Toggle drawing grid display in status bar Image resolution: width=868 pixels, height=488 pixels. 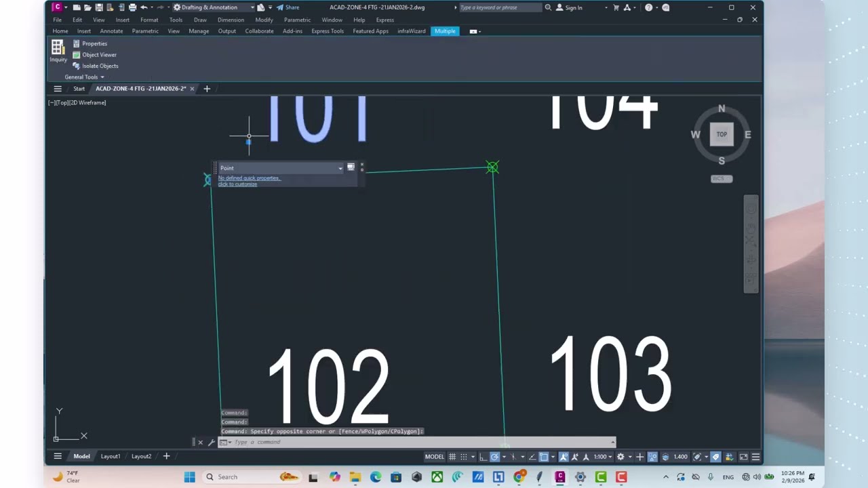(452, 457)
